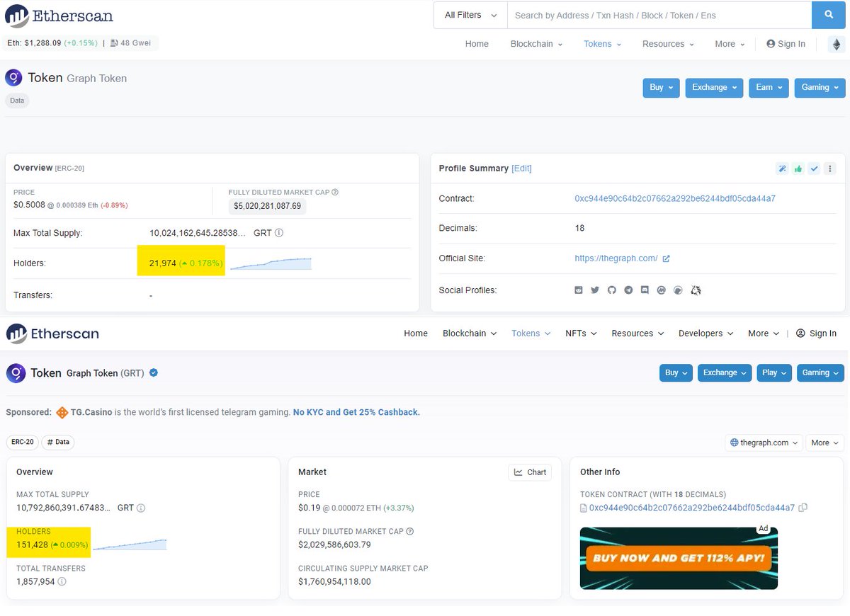Click Sign In beside the Ethereum diamond icon
Viewport: 850px width, 616px height.
tap(786, 44)
